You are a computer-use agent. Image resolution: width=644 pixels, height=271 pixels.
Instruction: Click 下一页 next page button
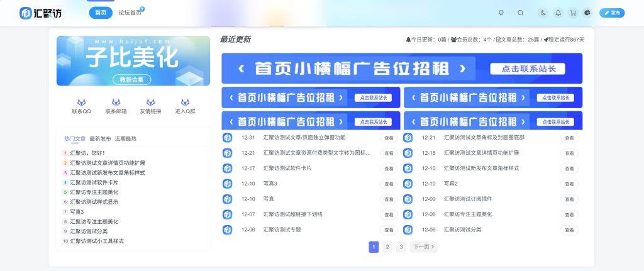(423, 246)
